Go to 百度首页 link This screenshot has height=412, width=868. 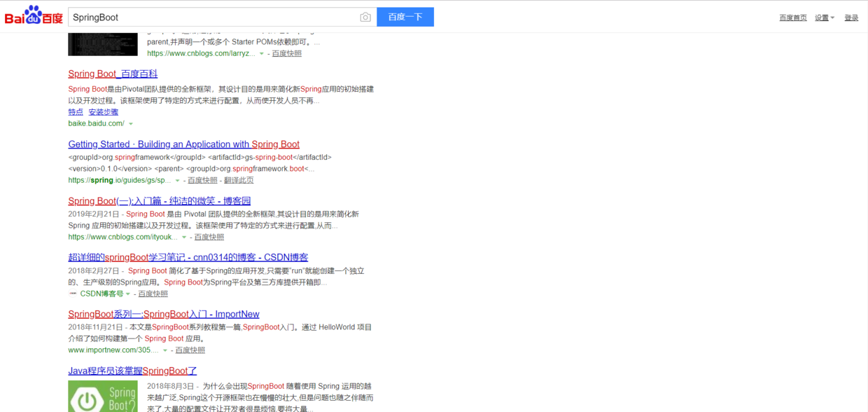tap(793, 18)
